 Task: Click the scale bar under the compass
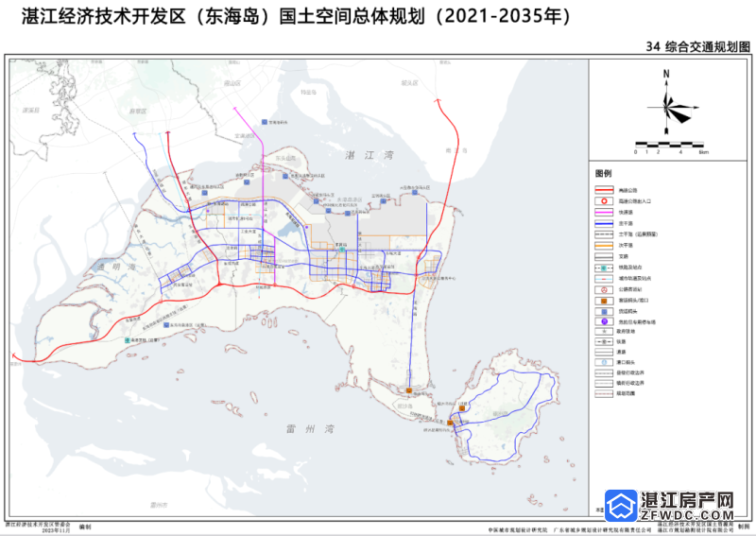pos(669,144)
